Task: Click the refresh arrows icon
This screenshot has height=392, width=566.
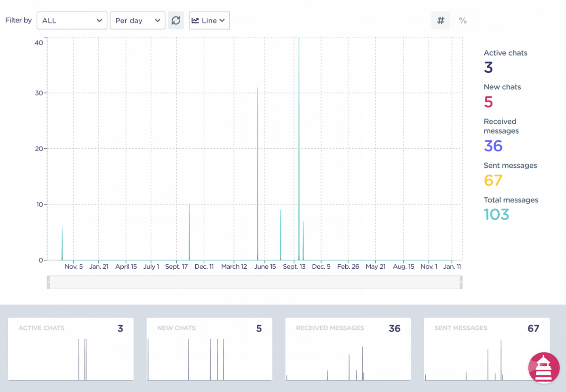Action: click(176, 20)
